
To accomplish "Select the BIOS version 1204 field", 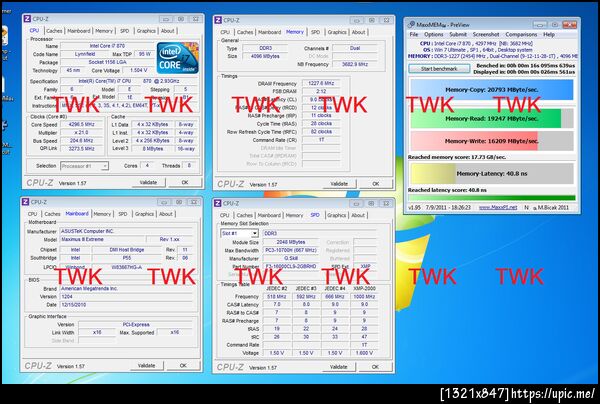I will [x=126, y=297].
